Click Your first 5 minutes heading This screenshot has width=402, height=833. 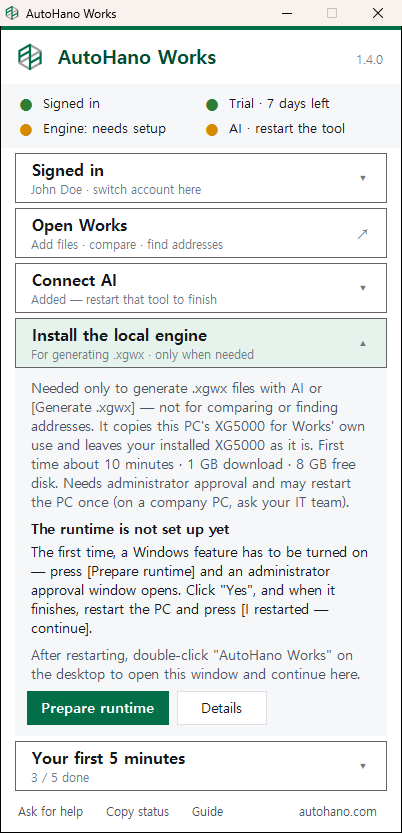click(108, 758)
